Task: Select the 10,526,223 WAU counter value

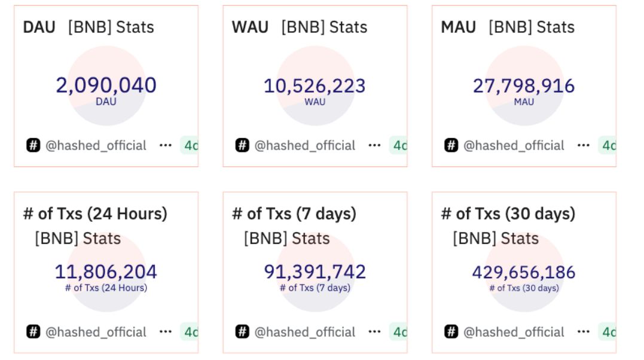Action: click(x=315, y=86)
